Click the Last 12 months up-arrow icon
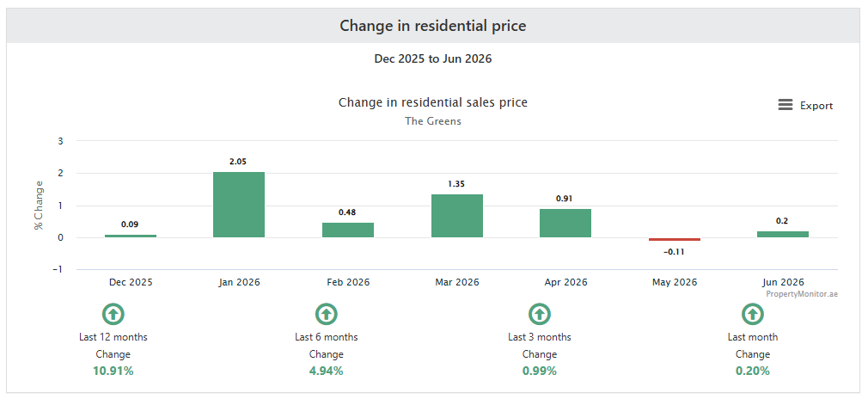The image size is (868, 399). coord(113,314)
